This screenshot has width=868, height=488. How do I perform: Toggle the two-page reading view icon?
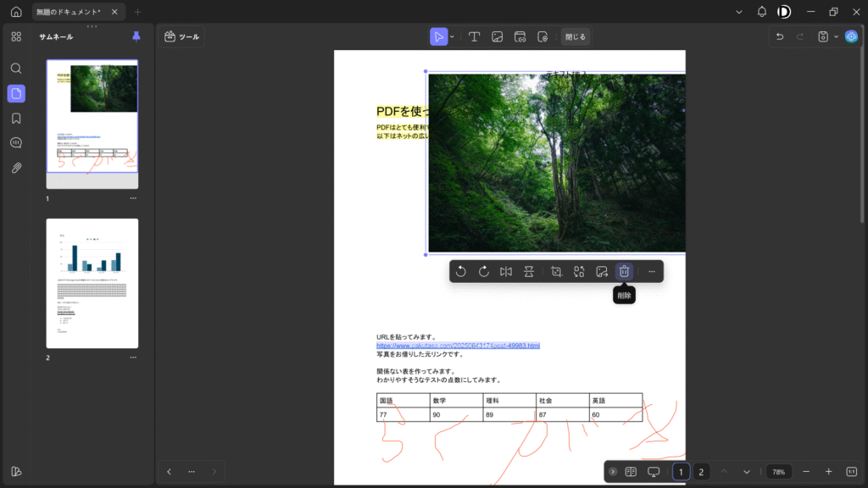click(631, 472)
